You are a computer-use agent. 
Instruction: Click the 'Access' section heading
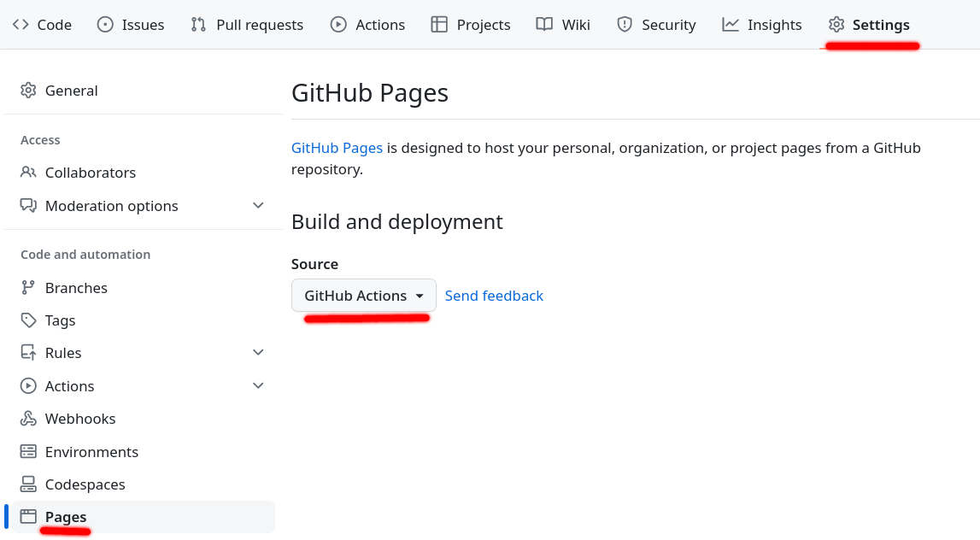(40, 139)
